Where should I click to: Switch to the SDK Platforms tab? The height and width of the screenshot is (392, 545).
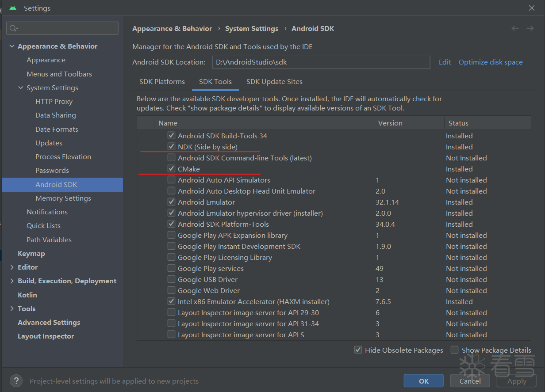pyautogui.click(x=162, y=81)
